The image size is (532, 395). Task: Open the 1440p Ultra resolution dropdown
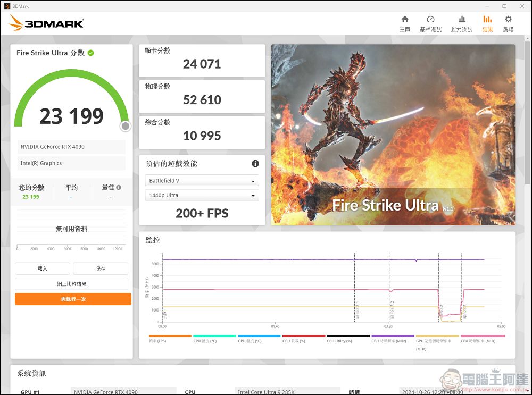[202, 195]
